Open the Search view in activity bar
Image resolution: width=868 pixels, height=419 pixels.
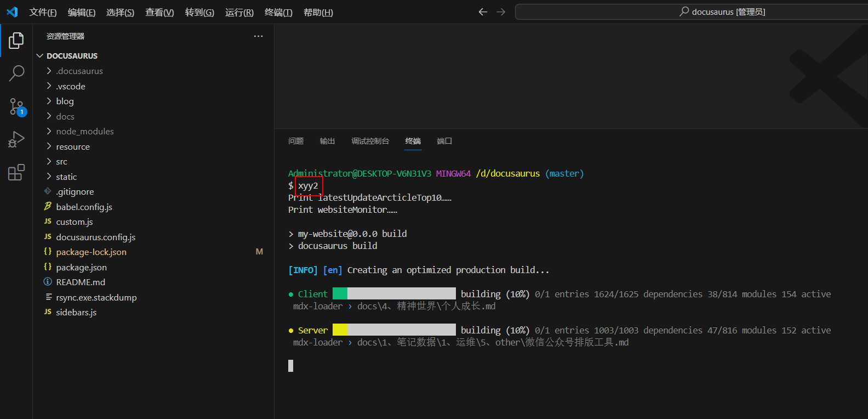coord(16,73)
